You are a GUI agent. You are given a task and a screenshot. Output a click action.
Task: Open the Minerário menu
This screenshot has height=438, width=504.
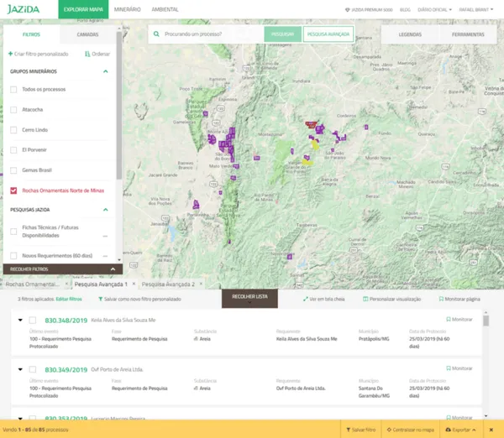coord(128,9)
